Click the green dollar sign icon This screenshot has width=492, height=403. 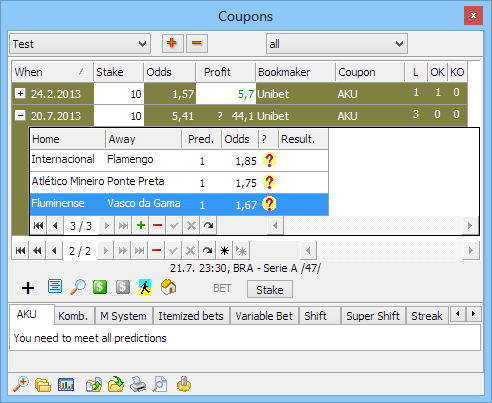[x=100, y=287]
